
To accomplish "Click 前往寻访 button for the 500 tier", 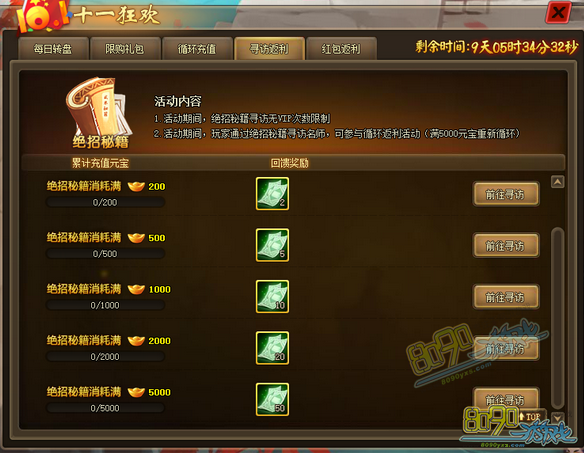I will point(506,245).
